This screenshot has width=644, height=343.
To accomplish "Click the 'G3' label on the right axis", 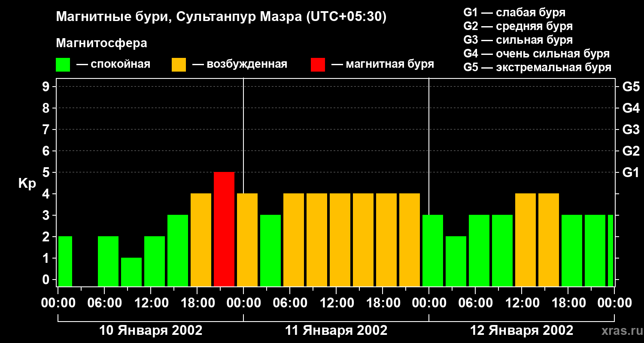I will (631, 129).
